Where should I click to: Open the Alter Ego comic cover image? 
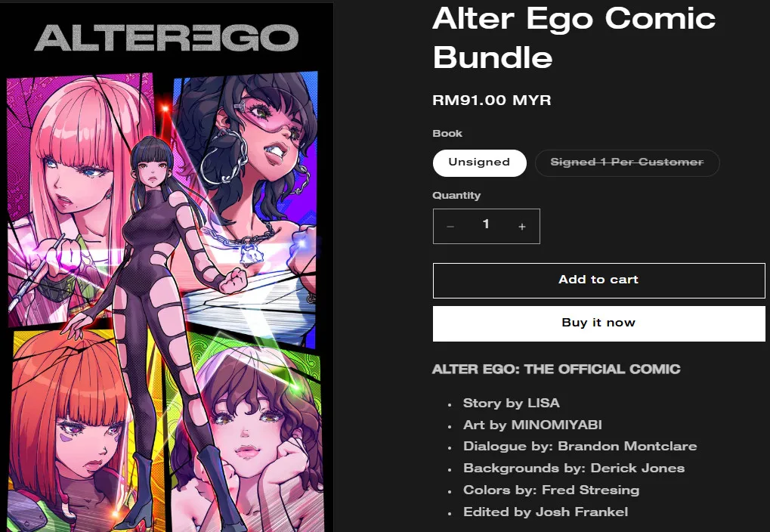tap(166, 268)
